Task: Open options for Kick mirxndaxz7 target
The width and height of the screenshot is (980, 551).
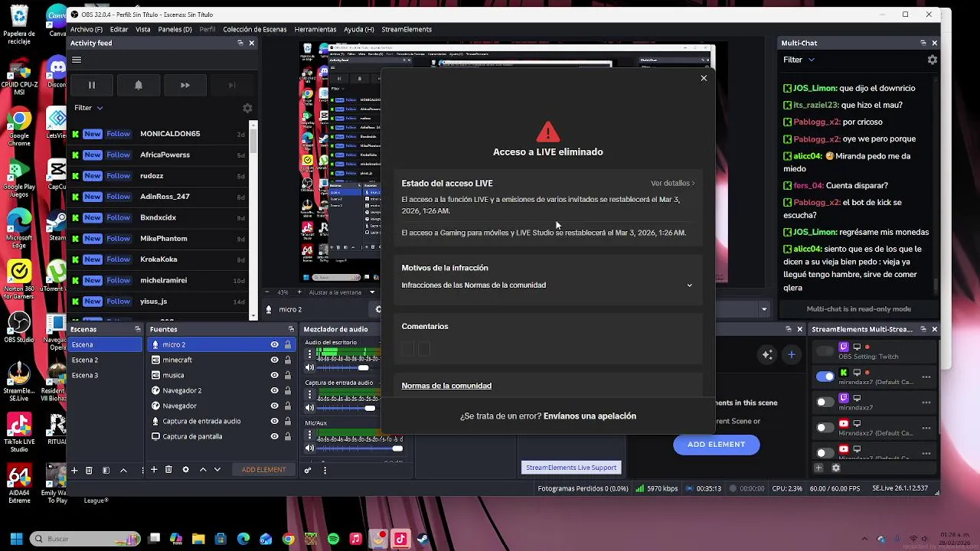Action: (926, 377)
